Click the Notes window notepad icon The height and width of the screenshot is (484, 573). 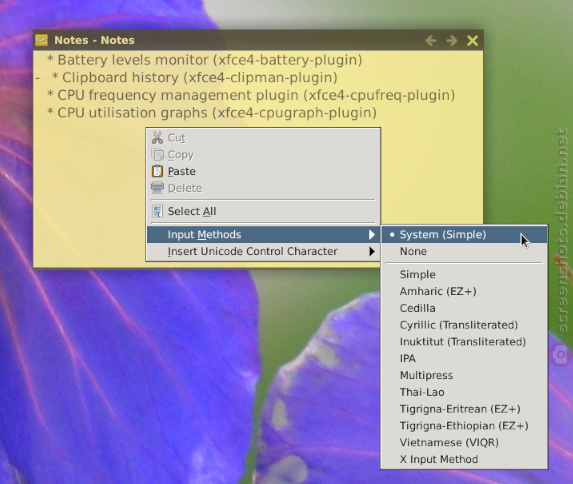(x=41, y=40)
